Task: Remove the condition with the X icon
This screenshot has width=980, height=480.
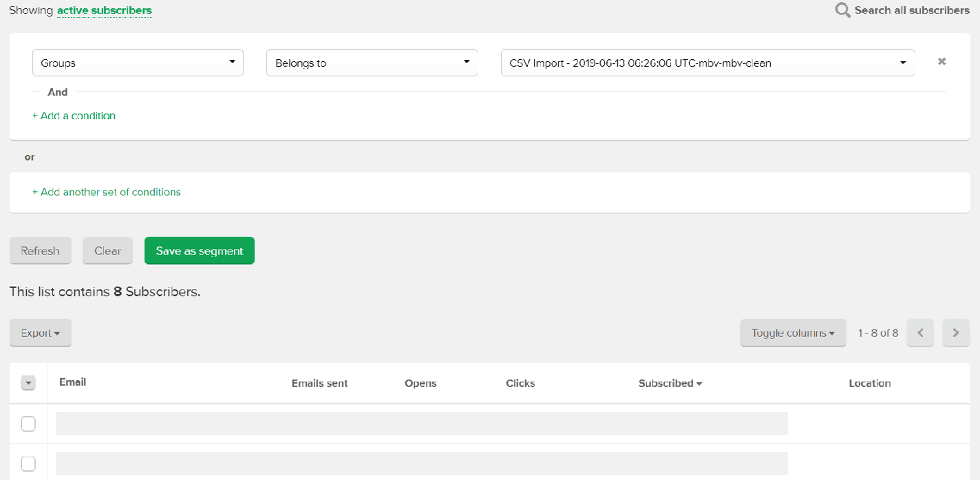Action: pyautogui.click(x=941, y=62)
